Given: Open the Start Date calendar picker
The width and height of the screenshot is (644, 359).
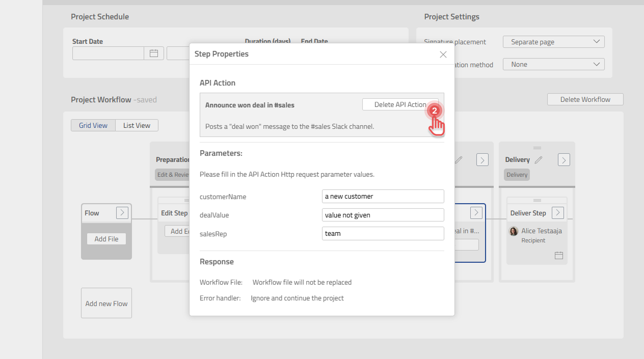Looking at the screenshot, I should pyautogui.click(x=154, y=53).
